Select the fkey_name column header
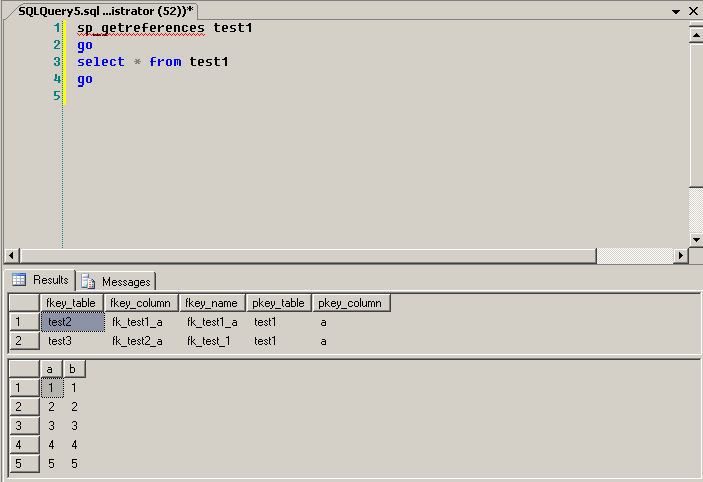 (212, 303)
